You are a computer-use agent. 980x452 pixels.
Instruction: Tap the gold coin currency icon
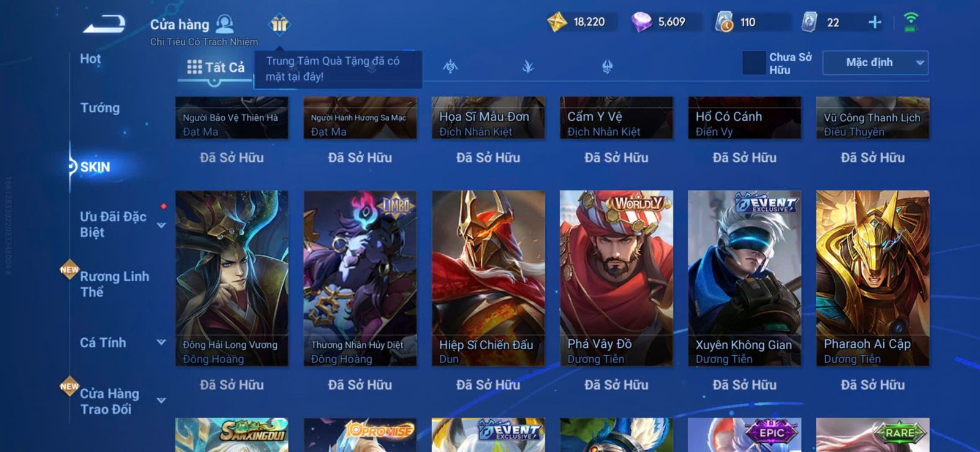tap(557, 23)
